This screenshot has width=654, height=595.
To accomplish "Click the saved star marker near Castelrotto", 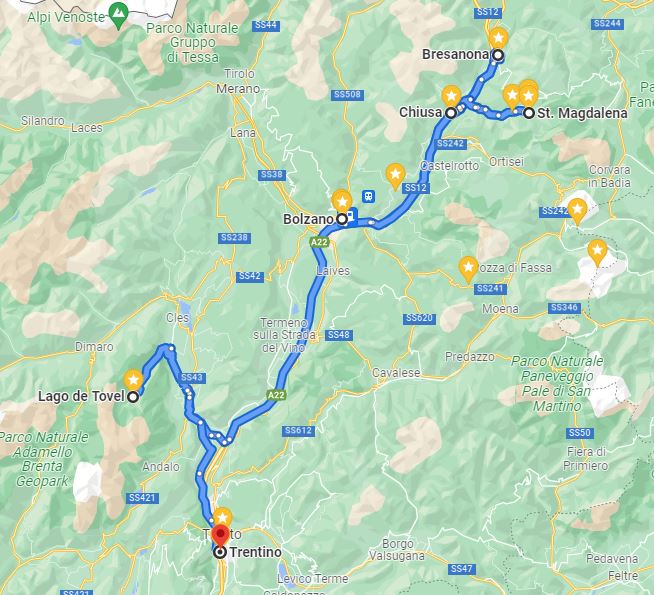I will pyautogui.click(x=395, y=175).
